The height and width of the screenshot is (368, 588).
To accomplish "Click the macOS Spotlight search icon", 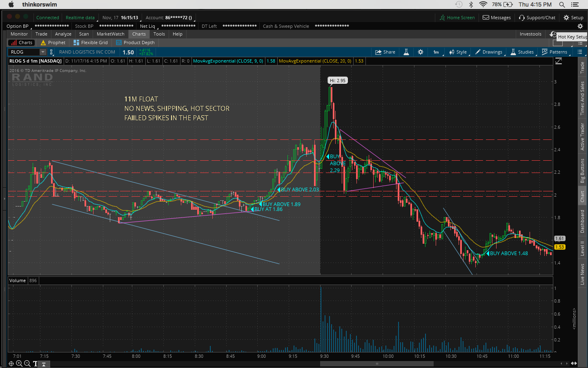I will point(562,4).
